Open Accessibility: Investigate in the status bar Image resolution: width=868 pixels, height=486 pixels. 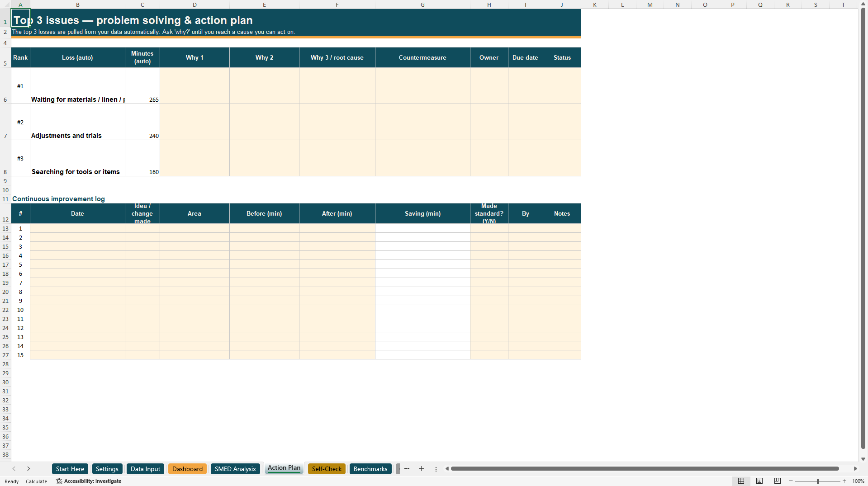coord(89,481)
